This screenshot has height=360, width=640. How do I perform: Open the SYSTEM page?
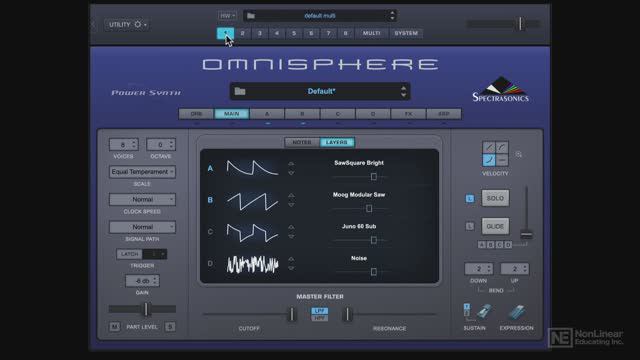[406, 33]
